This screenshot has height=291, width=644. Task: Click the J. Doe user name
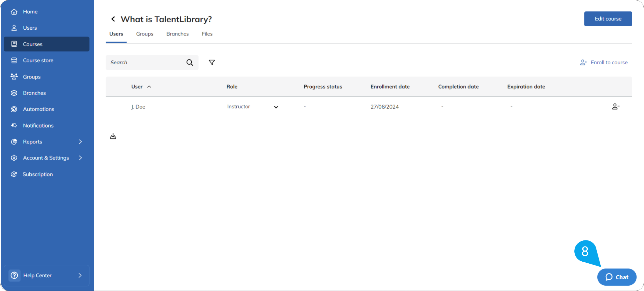[138, 107]
